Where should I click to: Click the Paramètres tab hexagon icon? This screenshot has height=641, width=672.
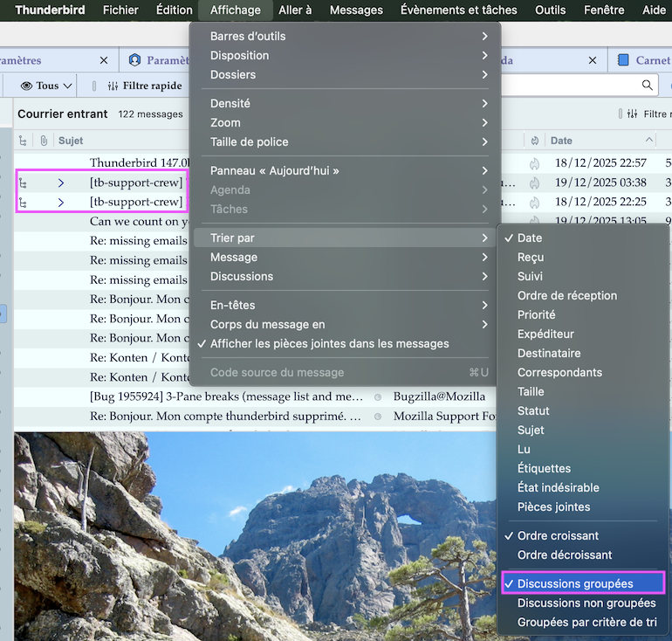tap(134, 60)
